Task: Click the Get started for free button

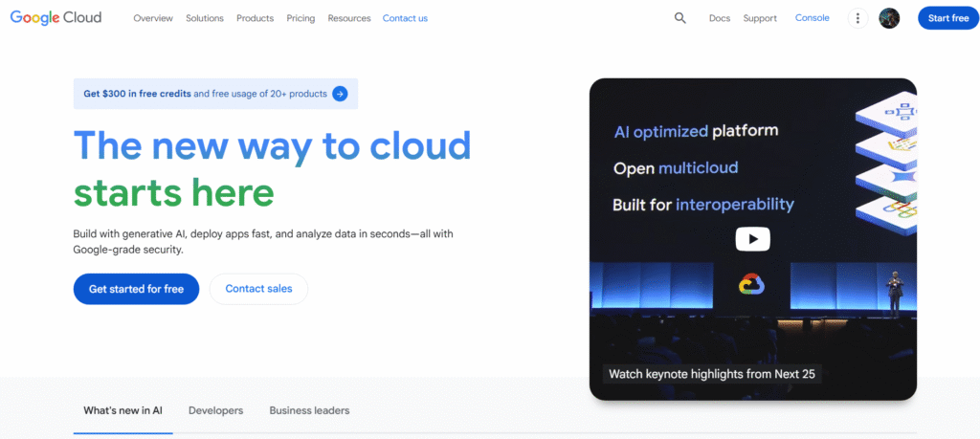Action: (x=136, y=289)
